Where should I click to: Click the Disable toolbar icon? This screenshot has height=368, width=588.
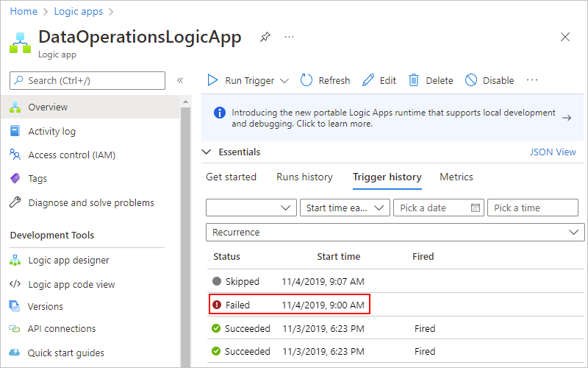[471, 80]
